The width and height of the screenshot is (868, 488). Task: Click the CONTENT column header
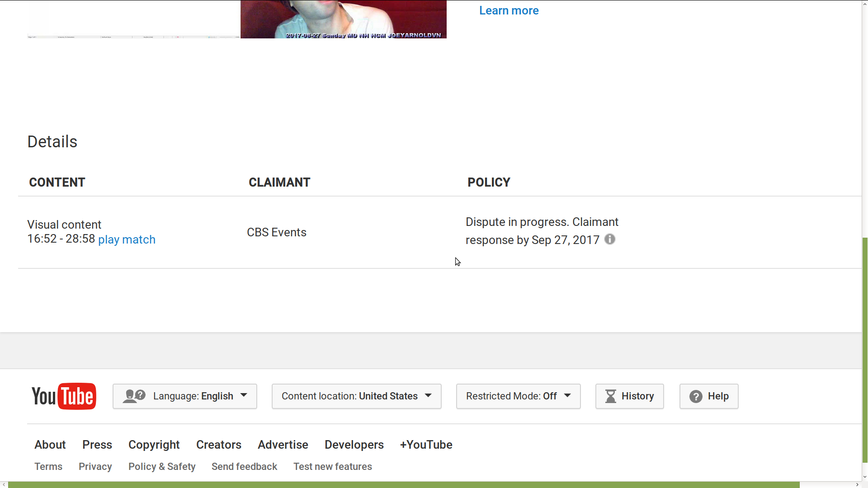coord(57,182)
